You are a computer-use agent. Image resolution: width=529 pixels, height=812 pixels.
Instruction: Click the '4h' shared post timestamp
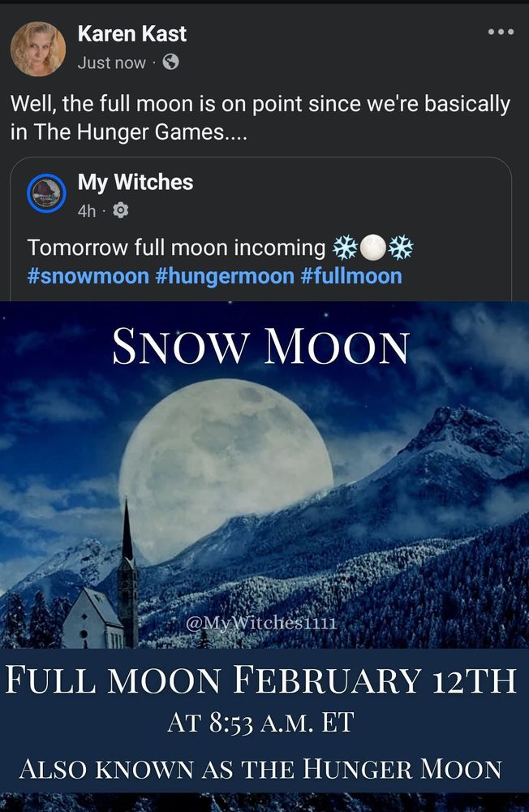point(87,211)
